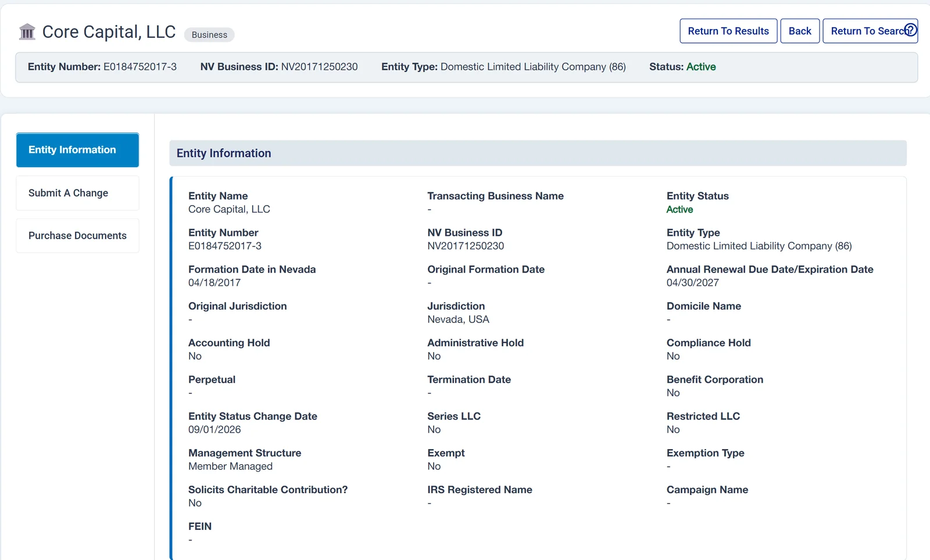
Task: Click the Series LLC label
Action: pos(454,416)
